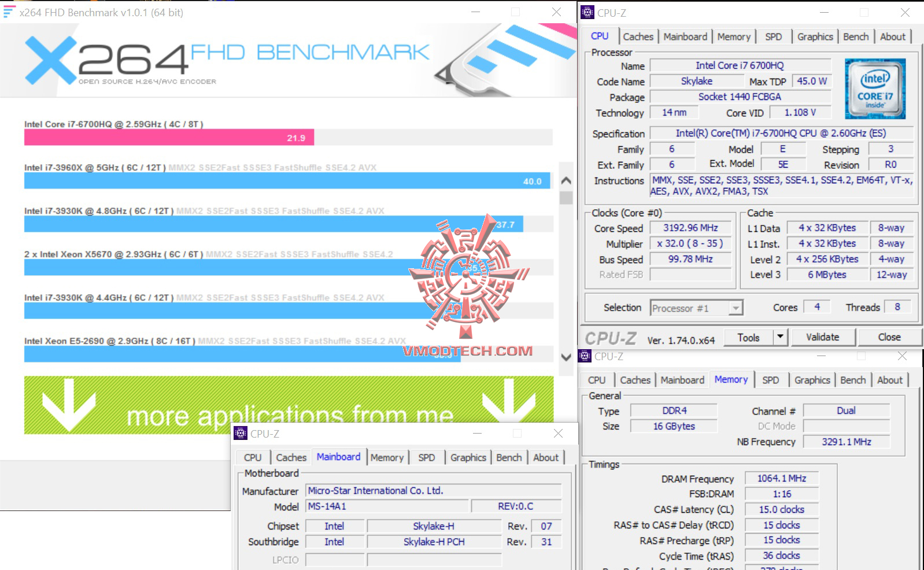This screenshot has height=570, width=924.
Task: Close the x264 FHD Benchmark window
Action: tap(556, 12)
